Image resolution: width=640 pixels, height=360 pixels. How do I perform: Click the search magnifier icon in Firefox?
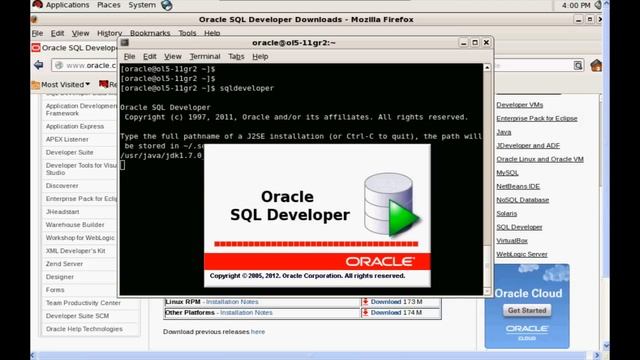(578, 65)
